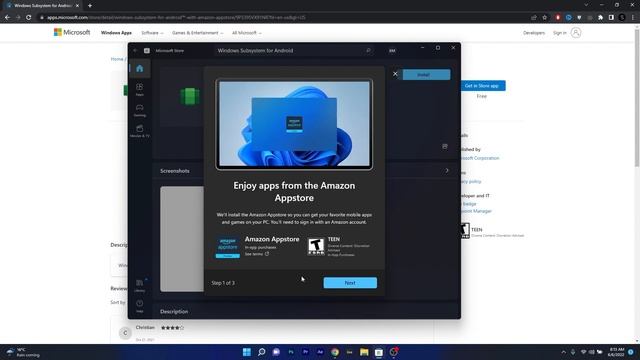Open Home breadcrumb link on webpage

(117, 59)
